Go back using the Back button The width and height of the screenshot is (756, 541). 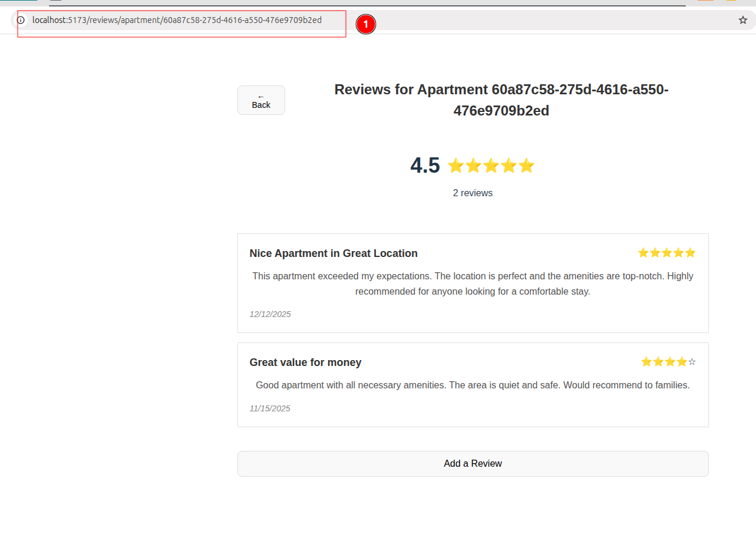click(261, 100)
